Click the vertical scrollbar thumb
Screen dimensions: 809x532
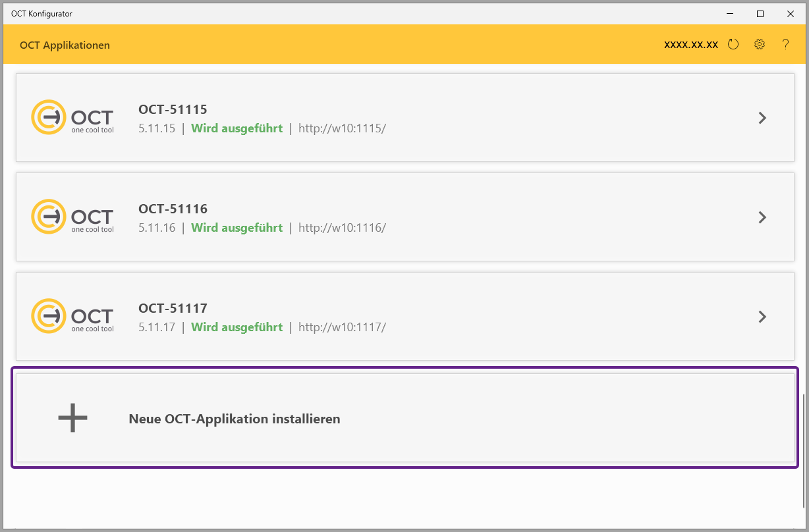click(804, 450)
